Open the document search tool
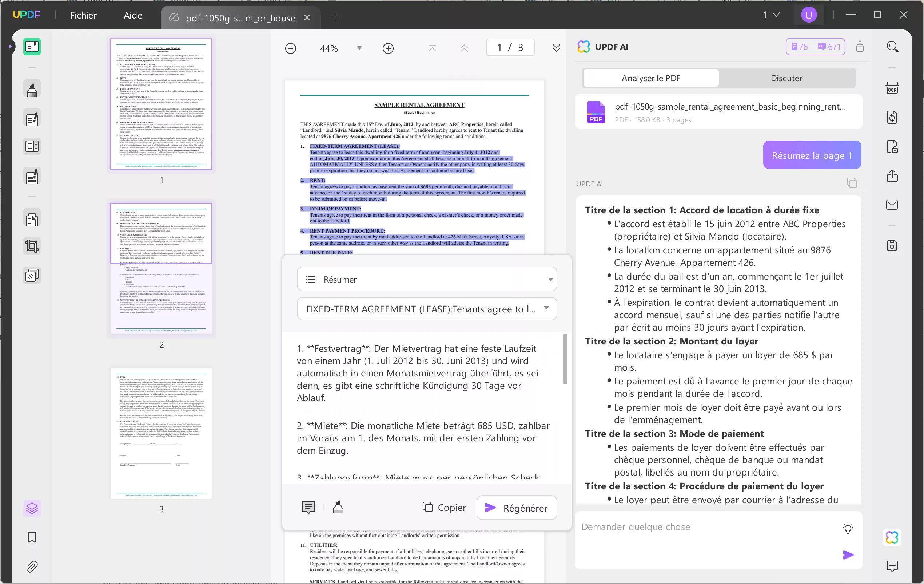The height and width of the screenshot is (584, 924). pyautogui.click(x=893, y=47)
